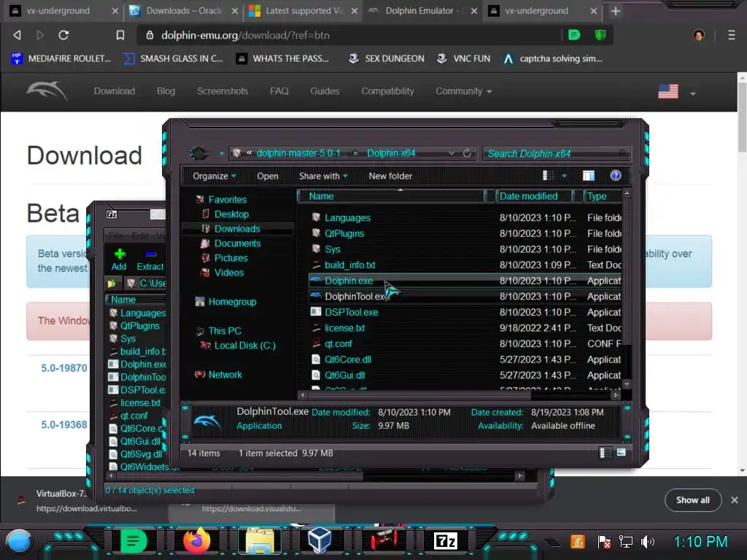The height and width of the screenshot is (560, 747).
Task: Expand language selector arrow beside flag
Action: pyautogui.click(x=693, y=93)
